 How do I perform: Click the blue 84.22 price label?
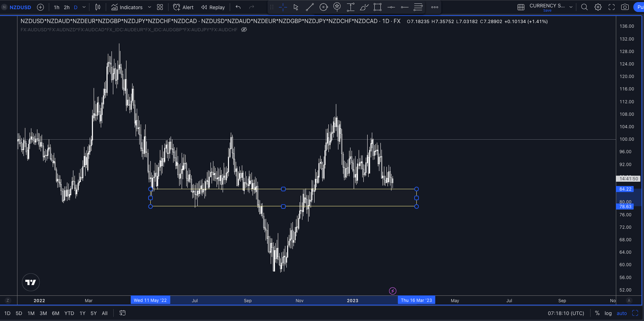coord(625,189)
